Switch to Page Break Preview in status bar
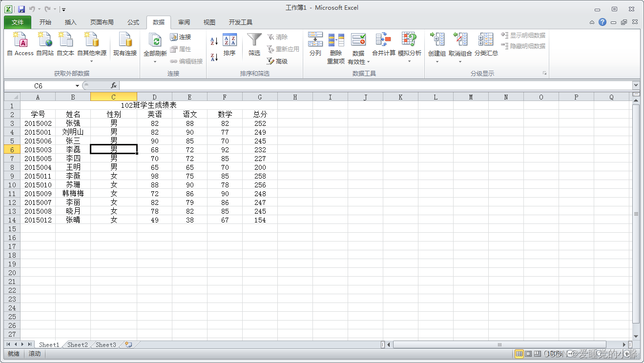This screenshot has height=363, width=644. 538,354
